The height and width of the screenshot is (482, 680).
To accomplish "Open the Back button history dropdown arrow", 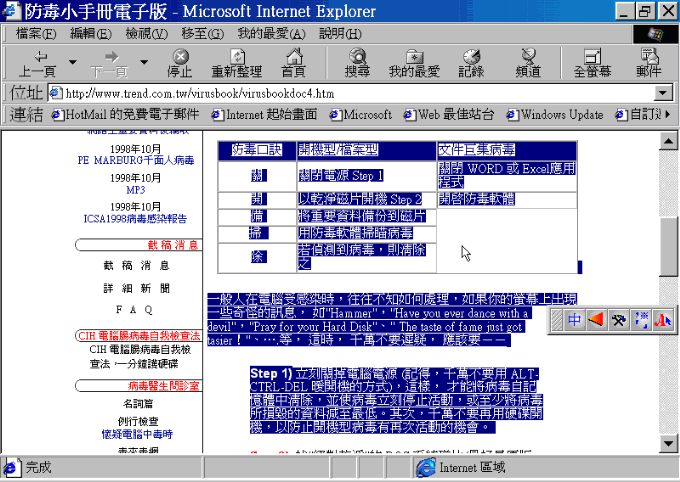I will [73, 62].
